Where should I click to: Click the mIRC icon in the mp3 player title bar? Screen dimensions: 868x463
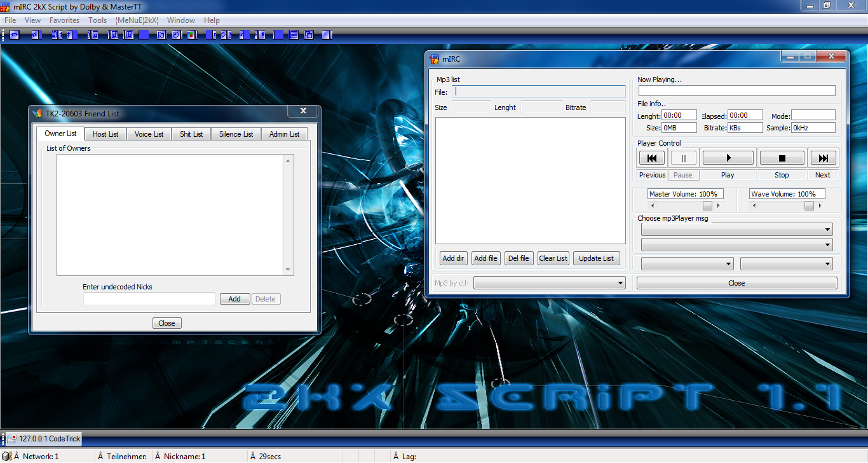tap(435, 59)
